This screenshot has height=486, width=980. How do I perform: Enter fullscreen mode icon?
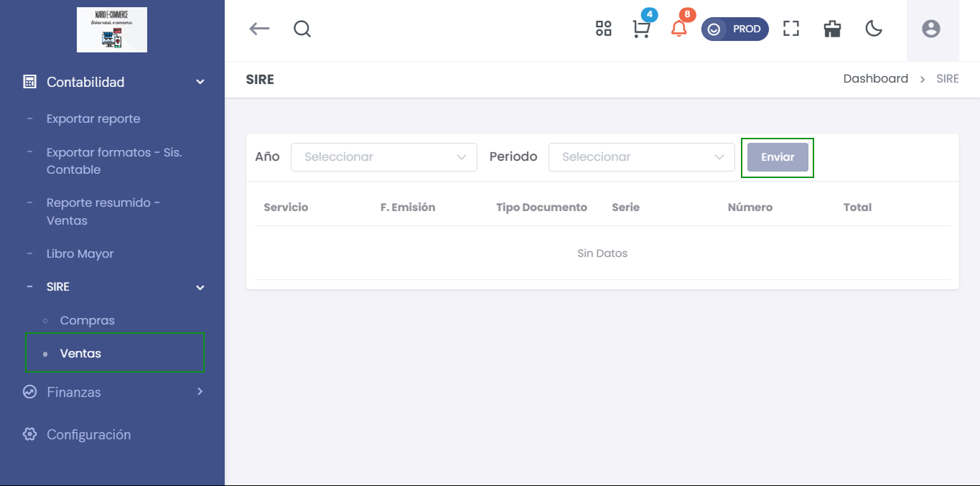coord(790,29)
